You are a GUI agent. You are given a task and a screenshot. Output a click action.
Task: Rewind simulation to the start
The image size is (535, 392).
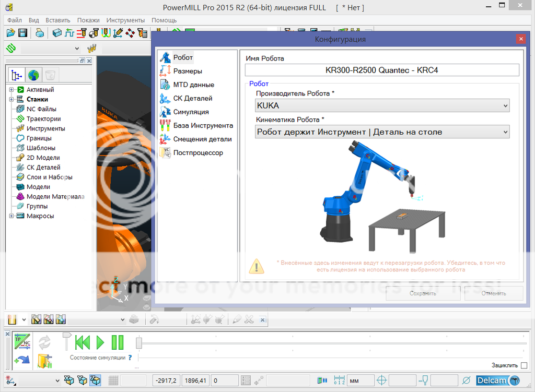pos(82,342)
